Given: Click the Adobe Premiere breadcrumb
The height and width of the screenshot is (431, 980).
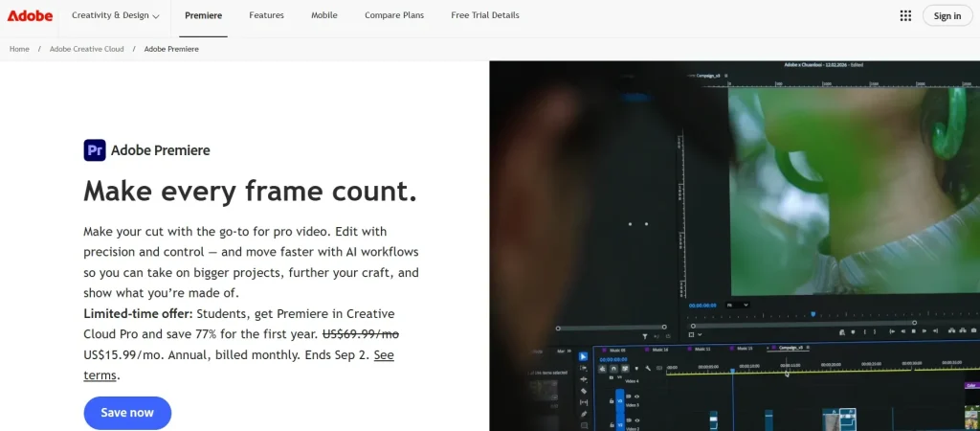Looking at the screenshot, I should pyautogui.click(x=171, y=49).
